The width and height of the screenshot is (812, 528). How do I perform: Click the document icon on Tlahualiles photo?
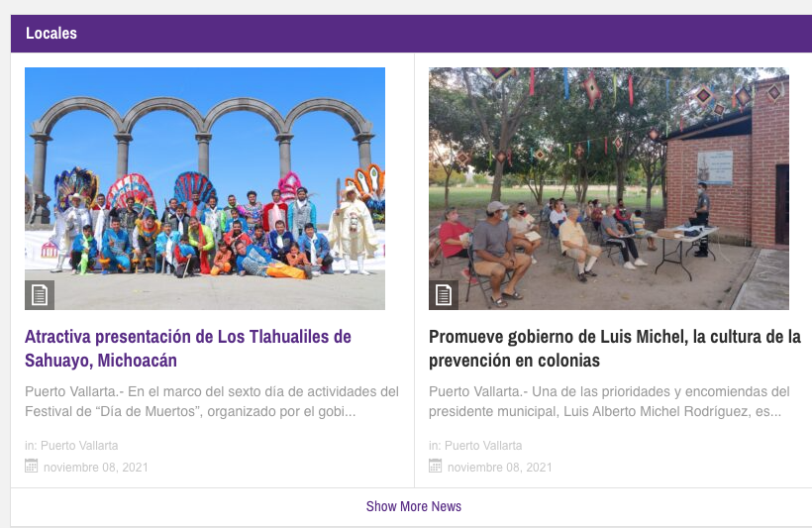click(40, 295)
